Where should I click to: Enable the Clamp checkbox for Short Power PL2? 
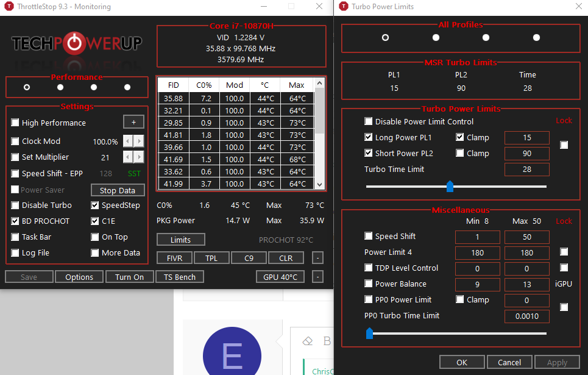pyautogui.click(x=460, y=153)
